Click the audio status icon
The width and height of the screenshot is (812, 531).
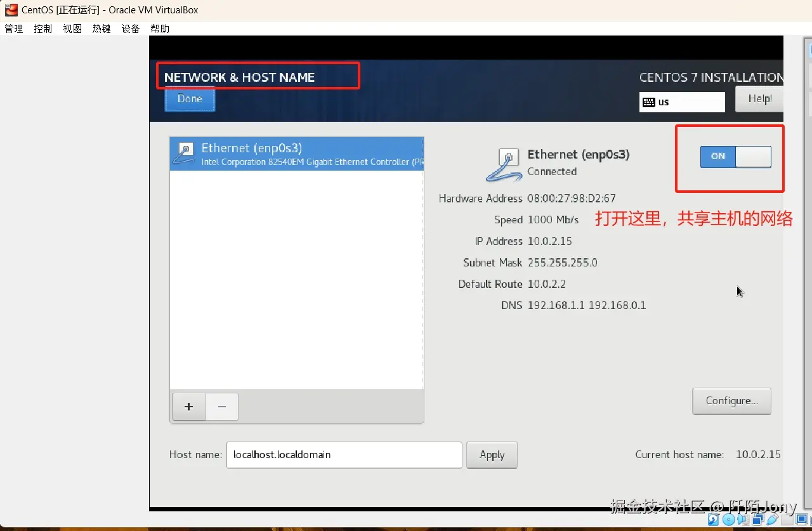tap(743, 520)
